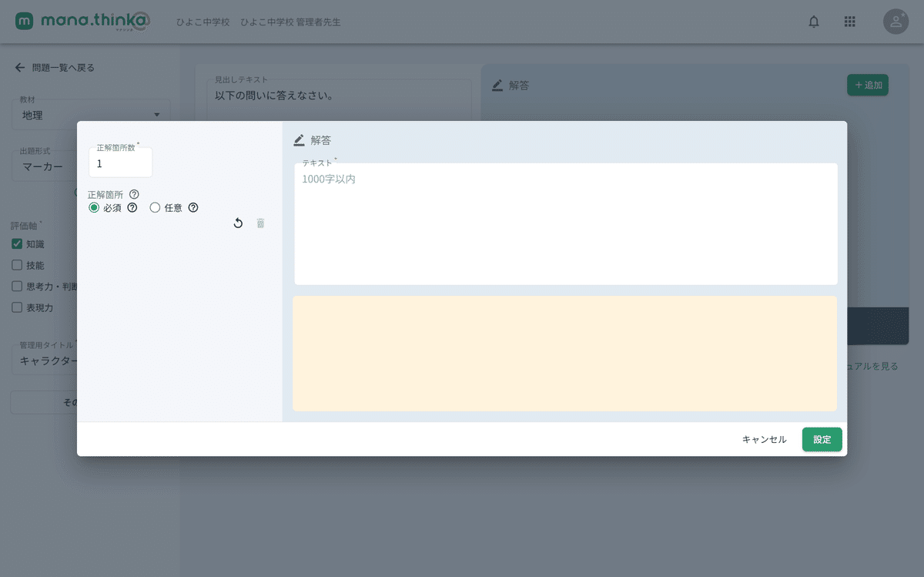Image resolution: width=924 pixels, height=577 pixels.
Task: Click the pencil edit icon beside 解答
Action: point(299,139)
